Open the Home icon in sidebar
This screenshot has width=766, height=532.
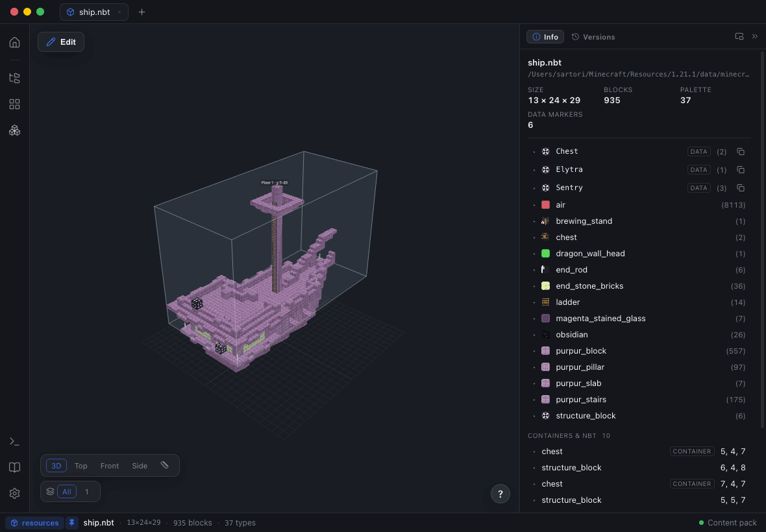pos(15,42)
